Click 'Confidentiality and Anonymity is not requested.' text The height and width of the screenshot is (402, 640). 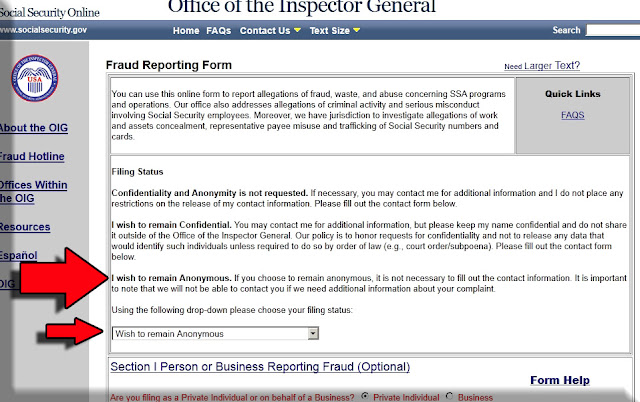(210, 193)
